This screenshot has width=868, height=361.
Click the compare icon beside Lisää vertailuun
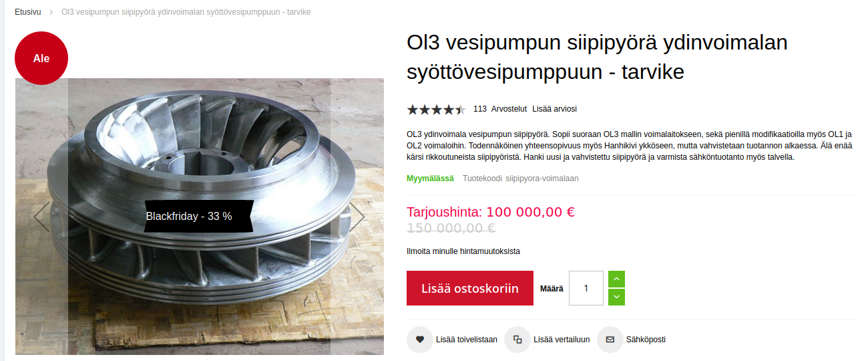pyautogui.click(x=517, y=340)
